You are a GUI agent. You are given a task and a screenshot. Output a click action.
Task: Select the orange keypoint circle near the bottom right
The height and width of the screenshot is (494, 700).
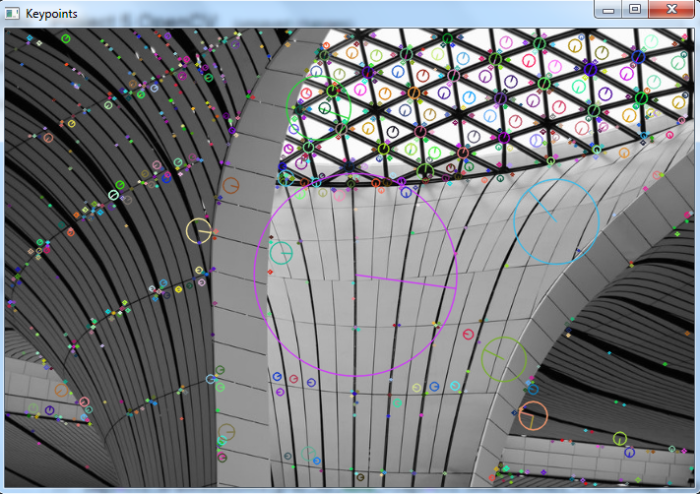tap(533, 415)
